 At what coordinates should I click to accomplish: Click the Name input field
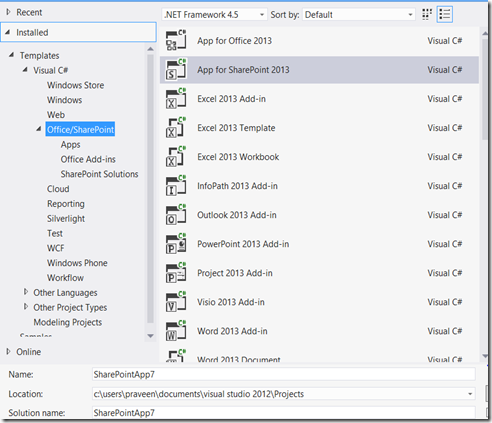coord(284,374)
